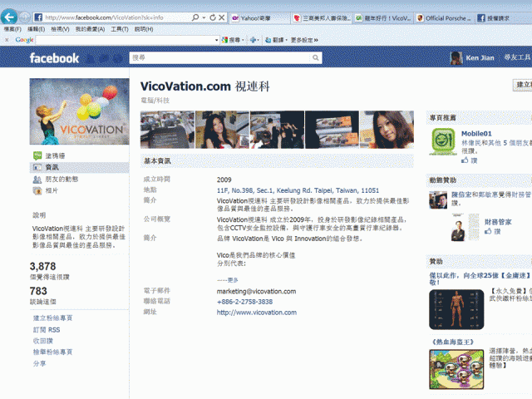Open the 工具(T) menu
The image size is (532, 399).
120,29
